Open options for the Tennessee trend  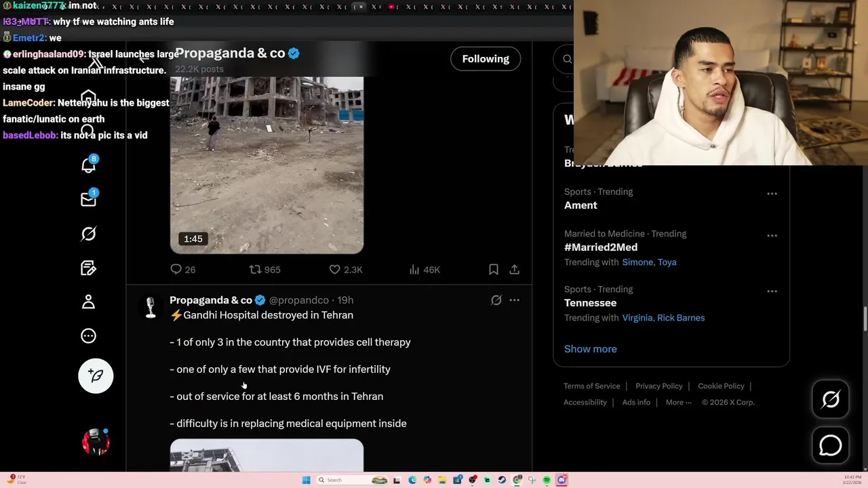click(772, 291)
